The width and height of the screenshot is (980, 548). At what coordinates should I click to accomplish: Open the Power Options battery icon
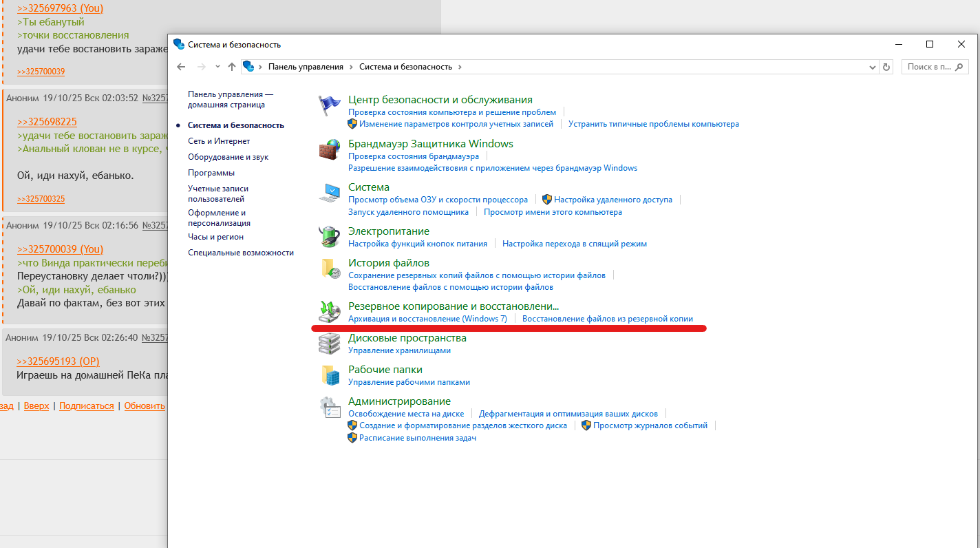click(x=330, y=237)
